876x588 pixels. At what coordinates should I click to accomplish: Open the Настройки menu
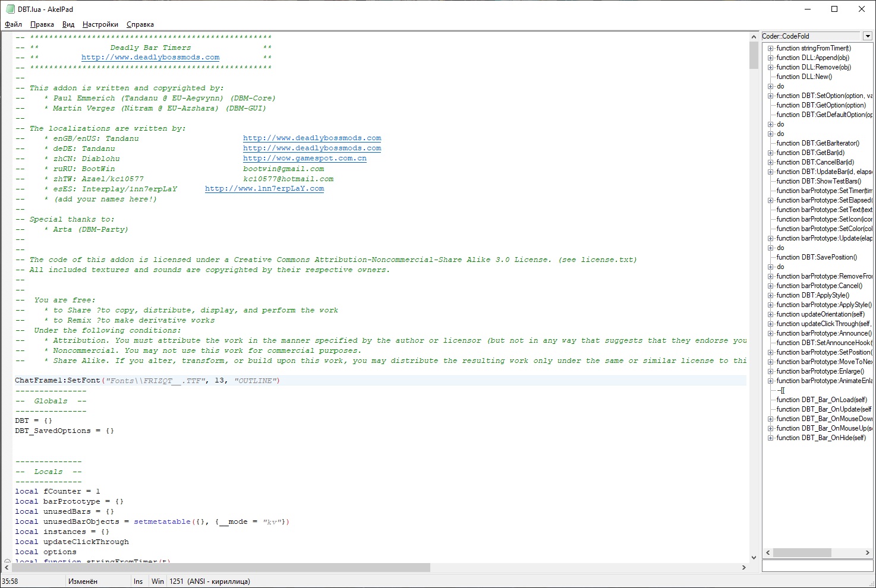pos(100,24)
